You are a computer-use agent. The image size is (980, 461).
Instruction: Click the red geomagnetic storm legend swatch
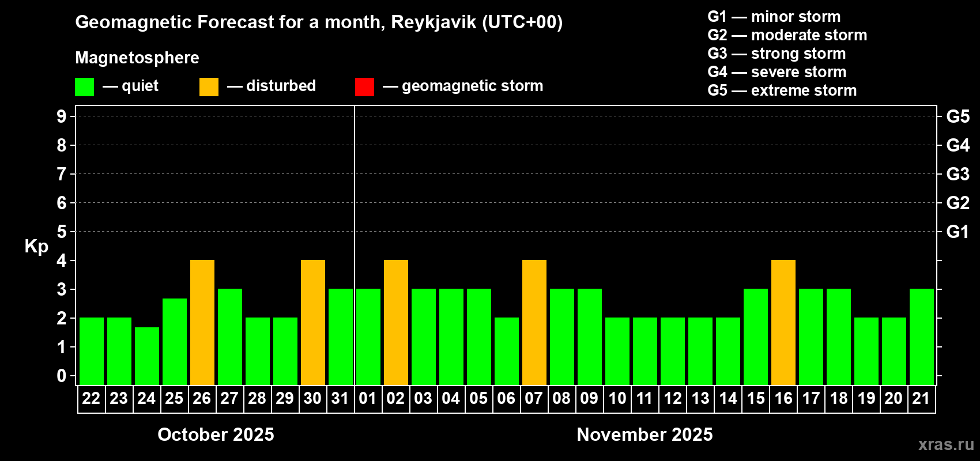coord(364,87)
